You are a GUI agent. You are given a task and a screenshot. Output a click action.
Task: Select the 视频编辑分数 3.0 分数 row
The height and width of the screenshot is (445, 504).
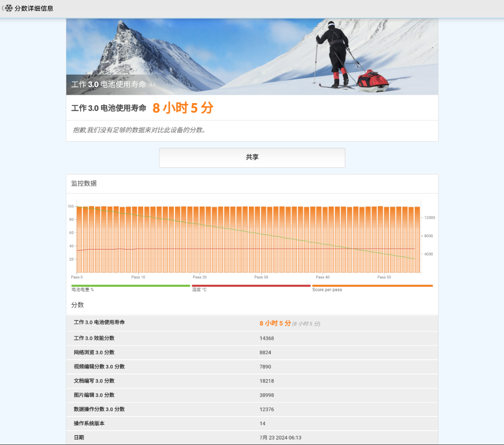coord(252,367)
